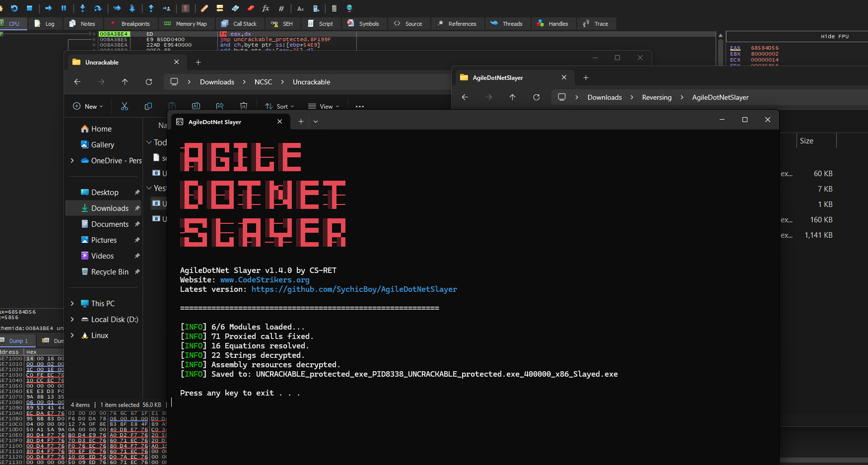
Task: Open the Labels icon in toolbar
Action: point(235,8)
